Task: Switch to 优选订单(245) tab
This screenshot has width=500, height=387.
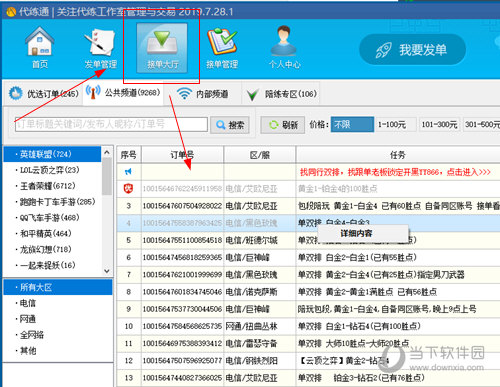Action: 44,94
